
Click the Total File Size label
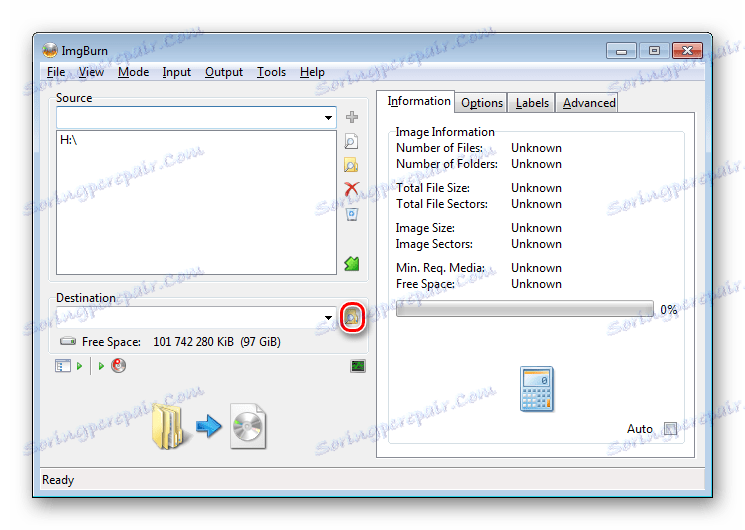(433, 188)
